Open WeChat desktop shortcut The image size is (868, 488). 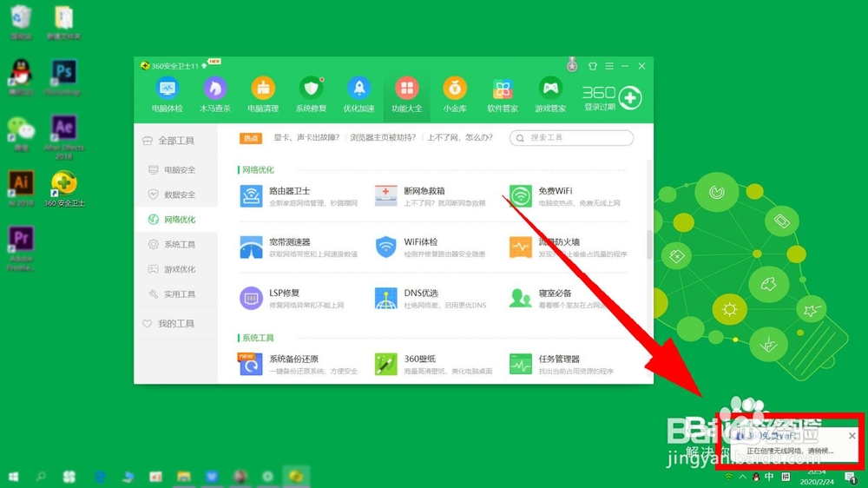(x=21, y=133)
